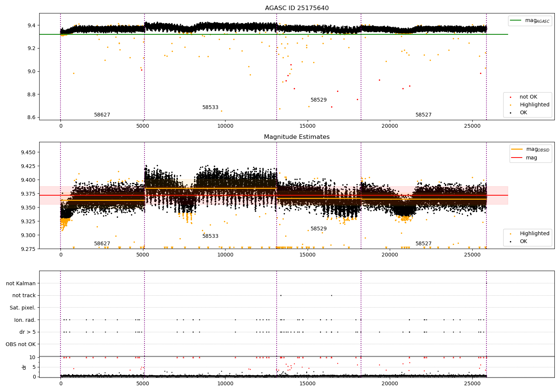Click 'Highlighted' legend entry in top plot
Viewport: 560px width, 392px height.
click(530, 105)
